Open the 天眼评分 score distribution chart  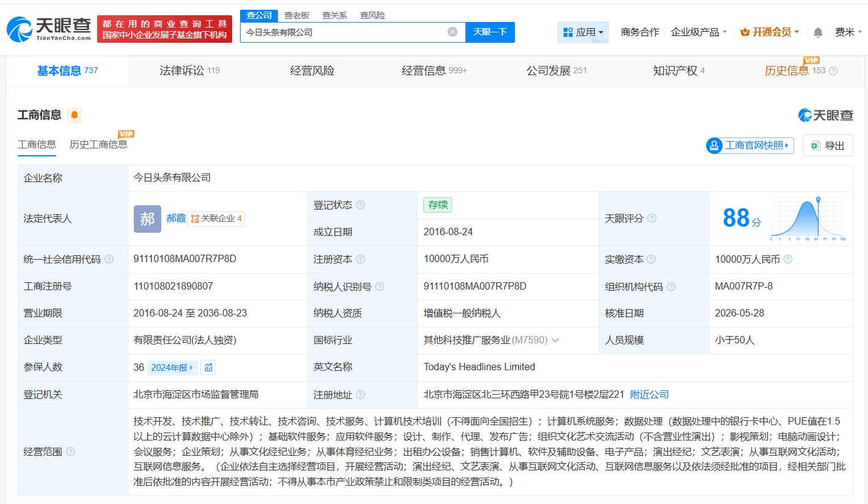[806, 219]
